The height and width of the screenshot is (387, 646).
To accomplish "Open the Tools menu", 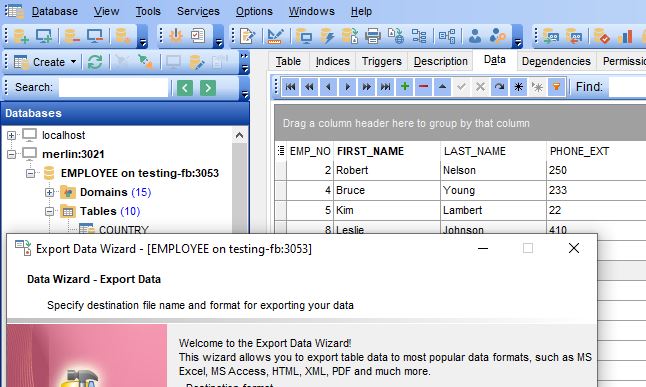I will pos(148,12).
